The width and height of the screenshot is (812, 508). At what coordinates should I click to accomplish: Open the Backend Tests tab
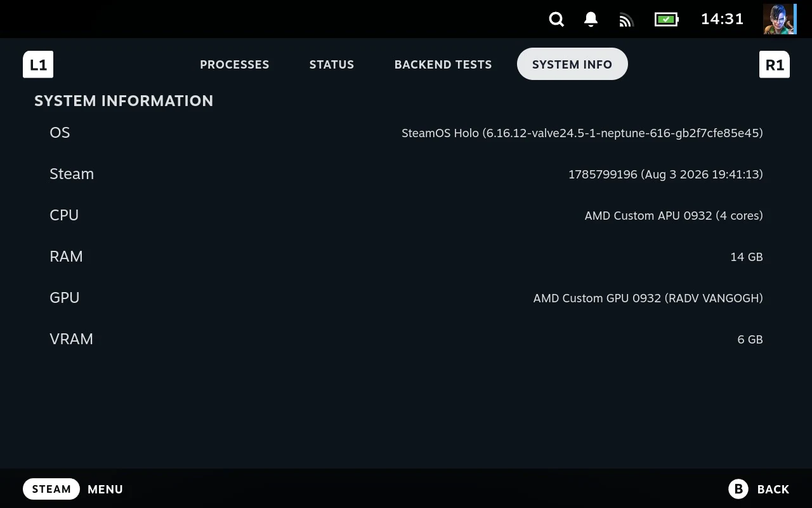click(443, 64)
